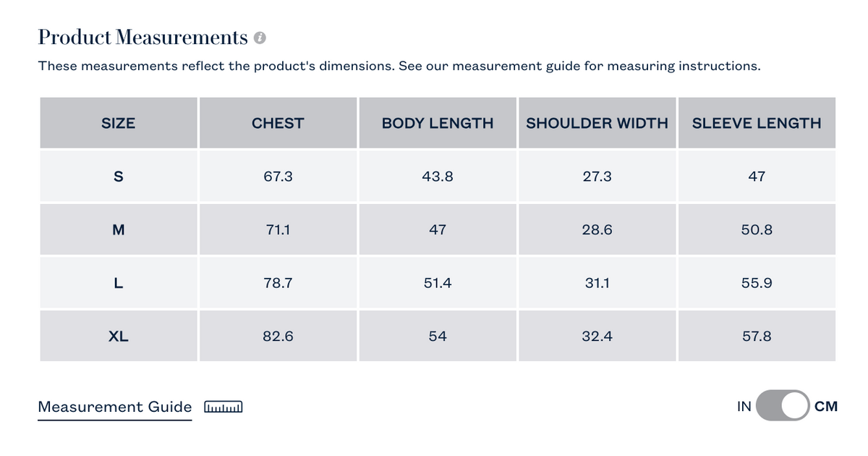The height and width of the screenshot is (456, 868).
Task: Open the Measurement Guide link
Action: [115, 407]
